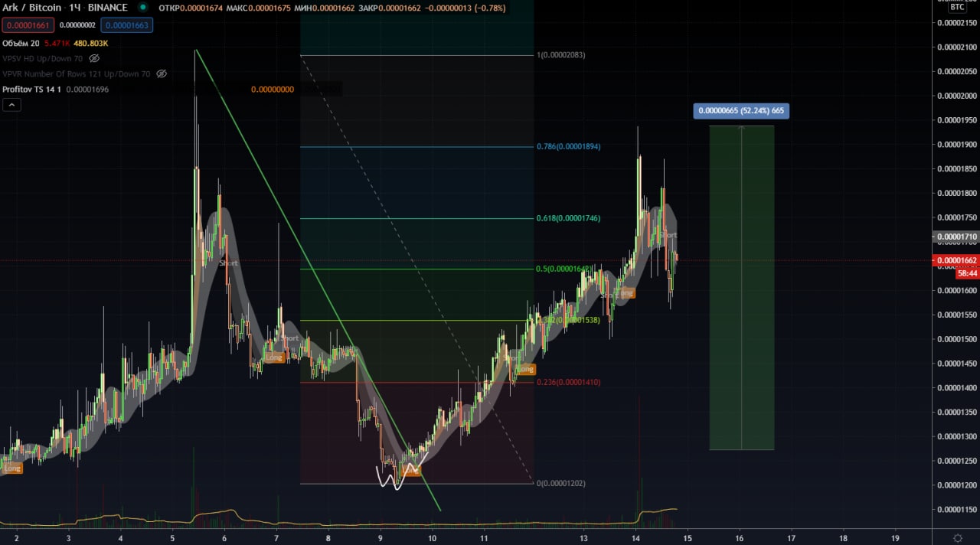Click the price range label 0.00000665 (52.24%) 665

(x=741, y=111)
